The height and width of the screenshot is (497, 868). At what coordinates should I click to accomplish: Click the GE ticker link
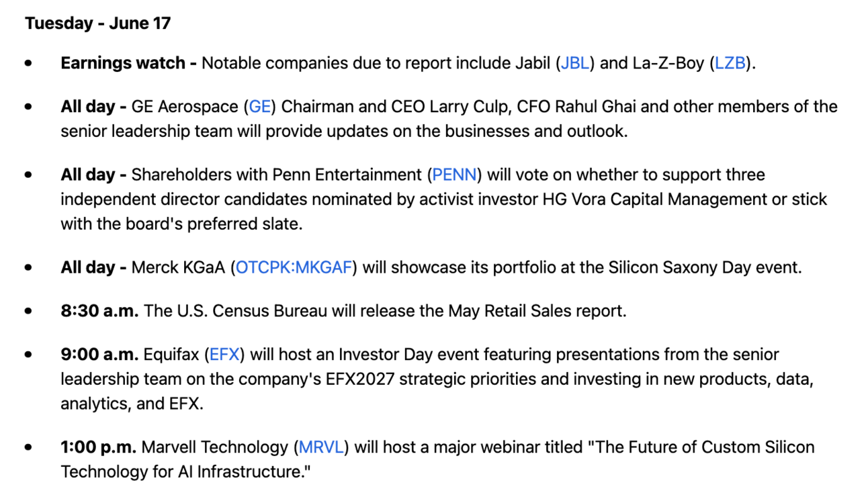point(259,107)
